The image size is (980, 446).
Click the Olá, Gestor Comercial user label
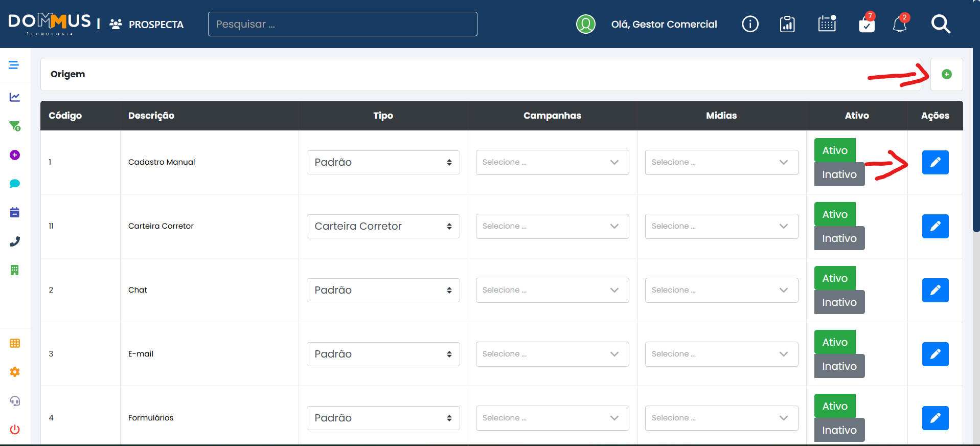click(664, 24)
